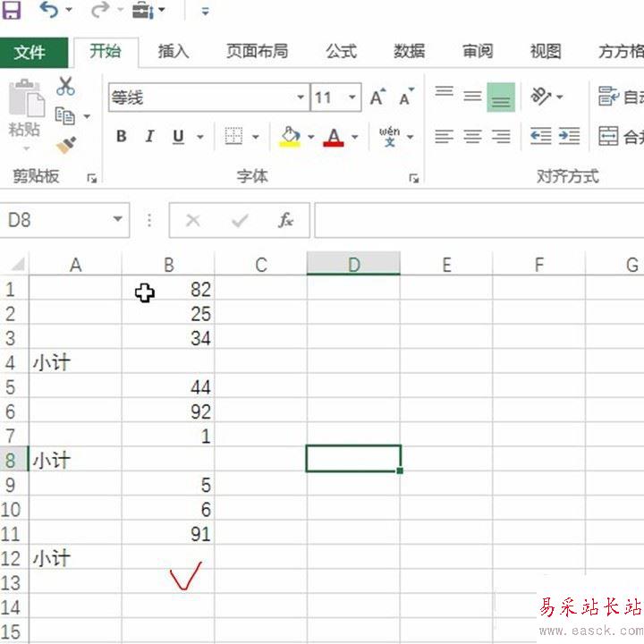The height and width of the screenshot is (644, 644).
Task: Open the Undo history dropdown arrow
Action: tap(69, 10)
